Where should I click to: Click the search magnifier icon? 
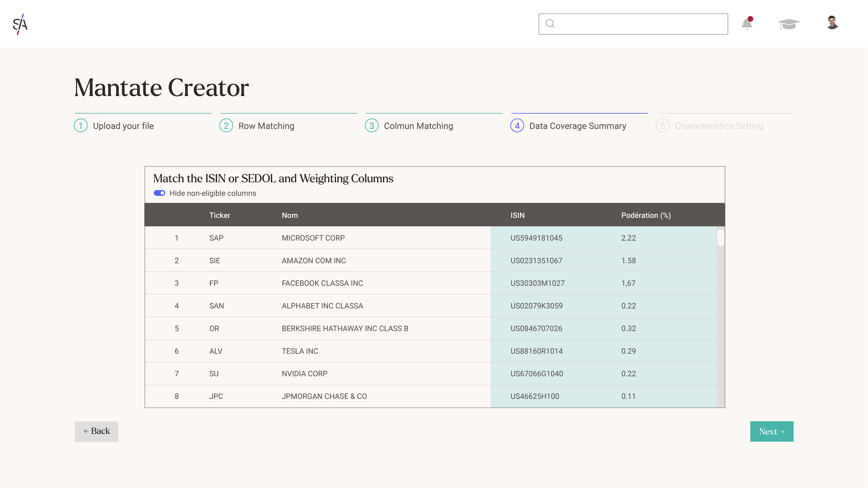(550, 23)
